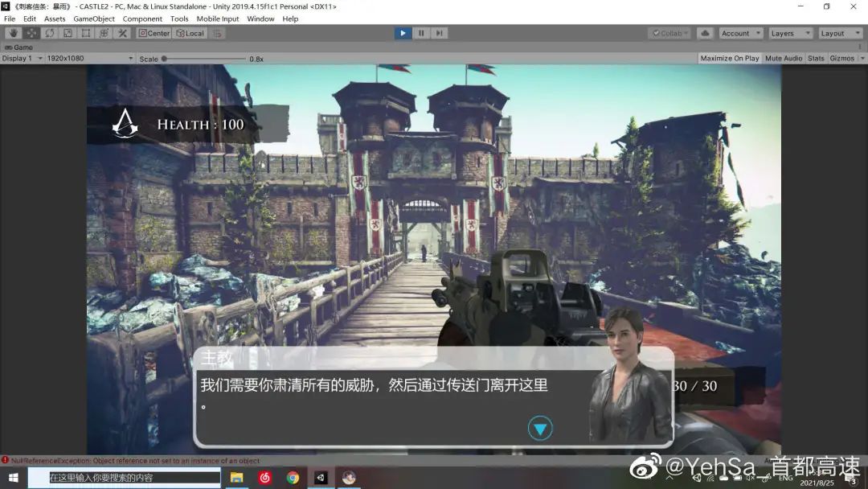Click the Game tab panel options dots
868x489 pixels.
[x=860, y=47]
